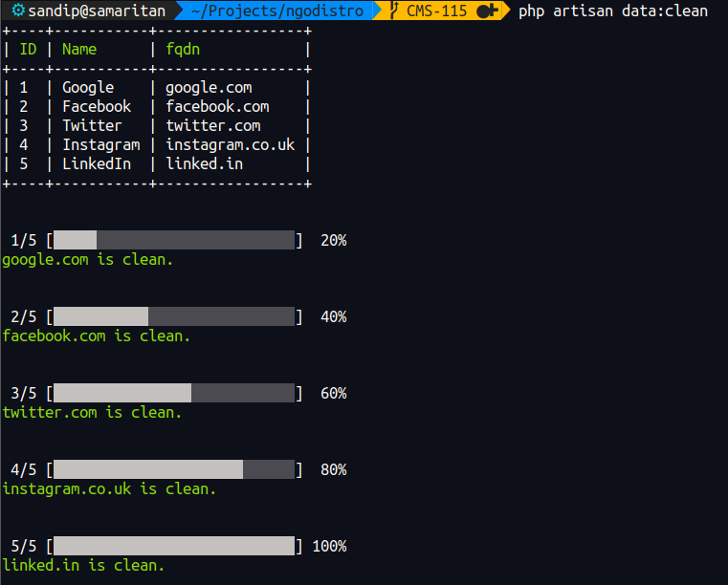This screenshot has width=728, height=585.
Task: Click the 4/5 step counter
Action: pos(24,469)
